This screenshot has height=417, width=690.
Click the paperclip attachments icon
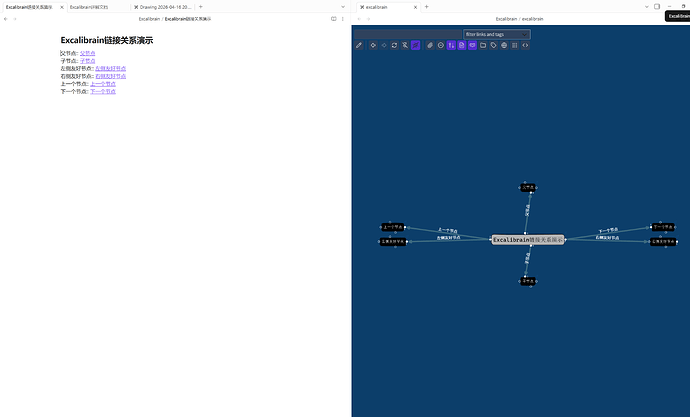[430, 45]
